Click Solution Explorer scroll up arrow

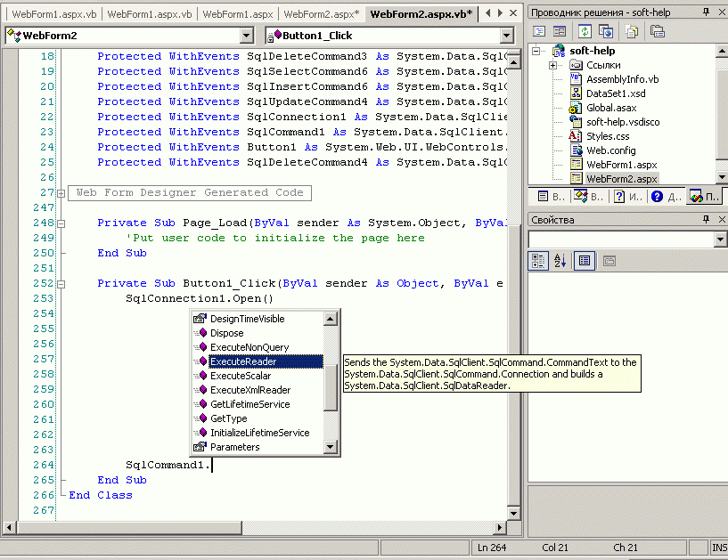722,50
